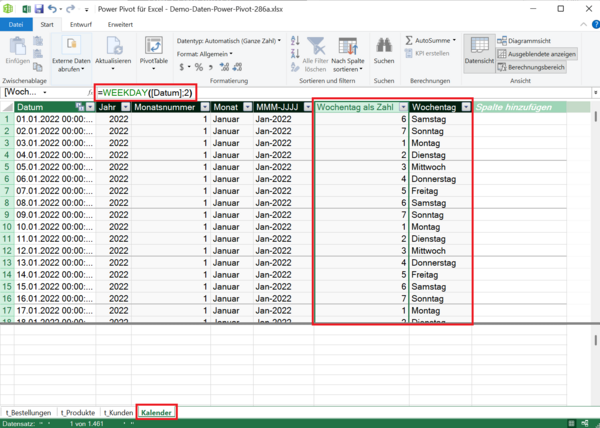Open the Wochentag column filter dropdown

(465, 107)
